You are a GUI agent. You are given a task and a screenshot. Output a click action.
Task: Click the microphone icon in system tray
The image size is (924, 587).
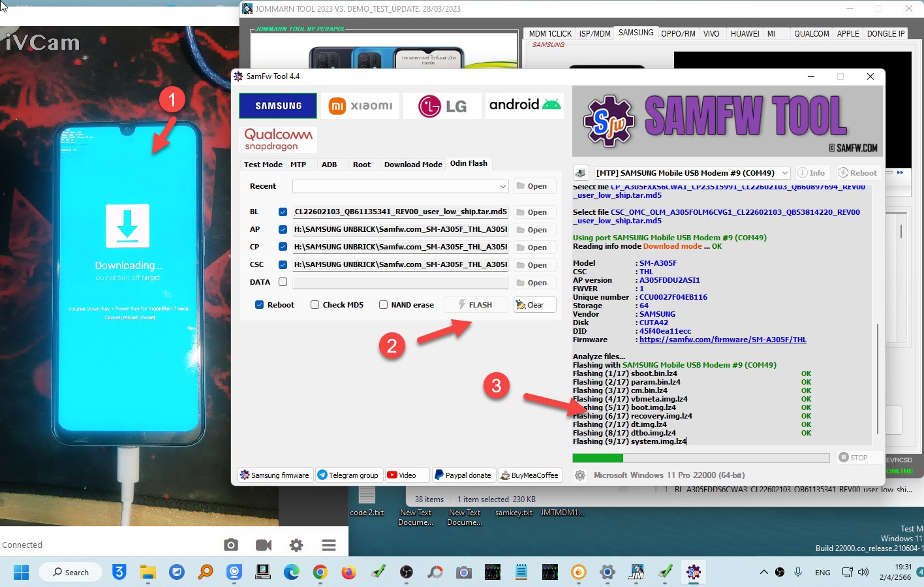point(797,572)
